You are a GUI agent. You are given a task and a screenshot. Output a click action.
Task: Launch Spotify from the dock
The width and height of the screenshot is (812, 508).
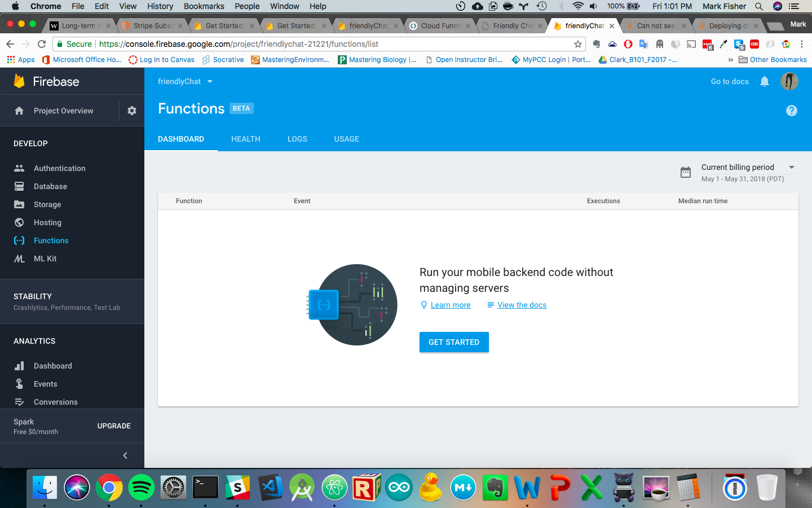[x=141, y=487]
